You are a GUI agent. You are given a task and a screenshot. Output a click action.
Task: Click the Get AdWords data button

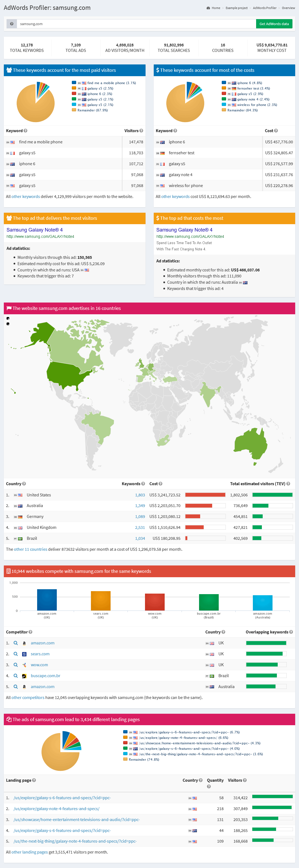274,24
